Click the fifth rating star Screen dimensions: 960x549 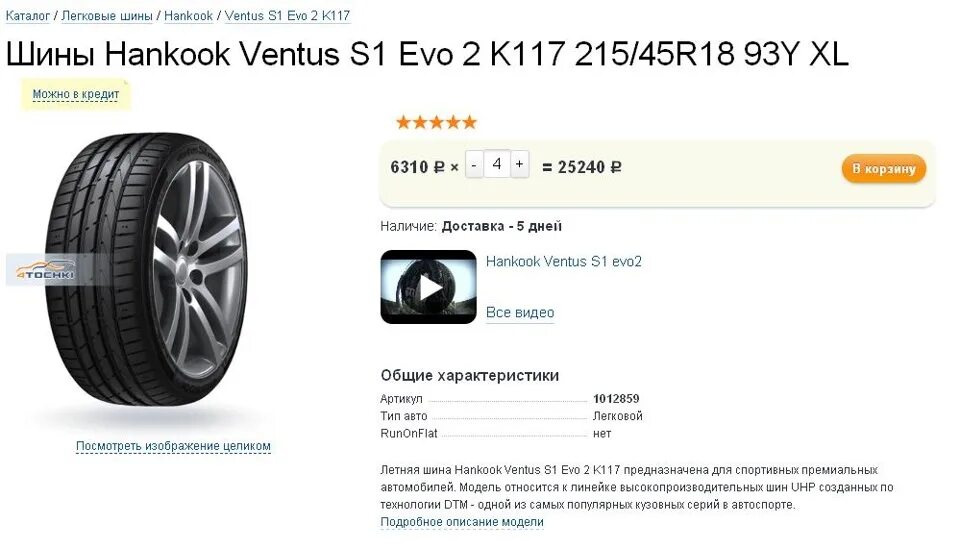[469, 122]
